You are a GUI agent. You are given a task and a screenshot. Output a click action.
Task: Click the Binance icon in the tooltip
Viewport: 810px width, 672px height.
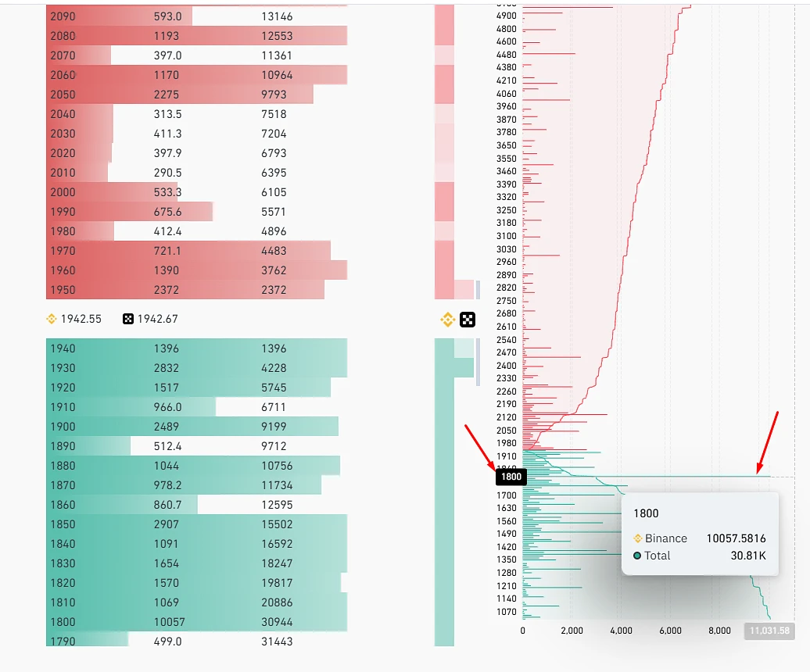click(637, 538)
